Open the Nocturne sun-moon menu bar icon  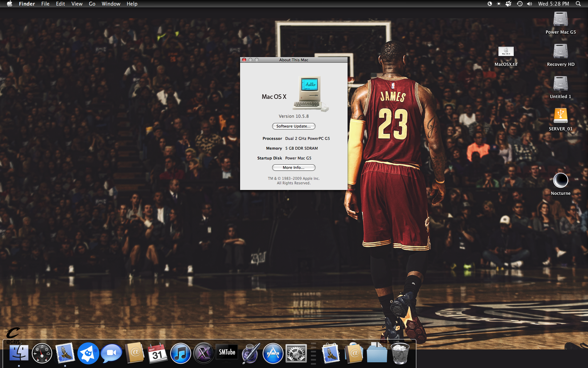click(490, 4)
